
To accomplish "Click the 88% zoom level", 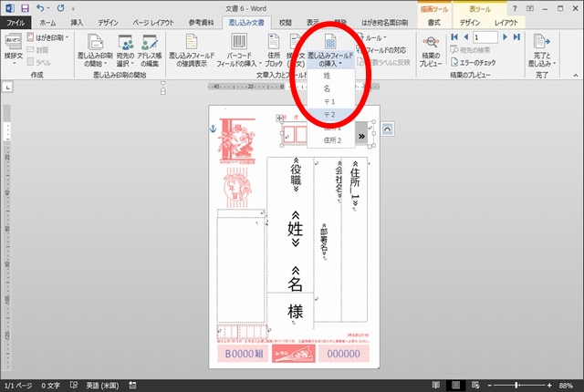I will [566, 386].
